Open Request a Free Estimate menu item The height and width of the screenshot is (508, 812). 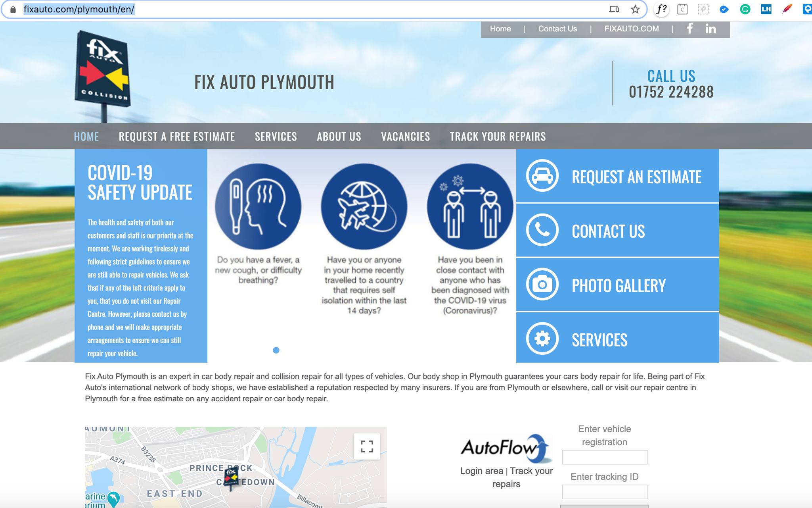click(x=177, y=137)
